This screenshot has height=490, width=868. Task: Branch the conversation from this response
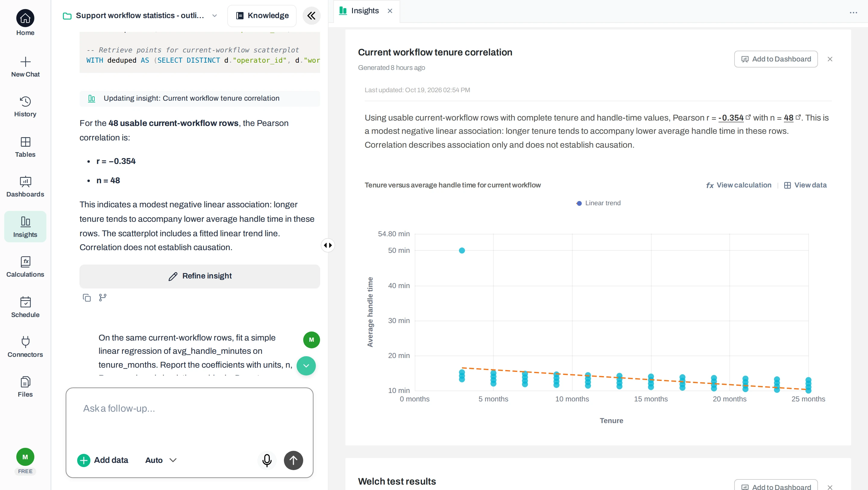(103, 297)
